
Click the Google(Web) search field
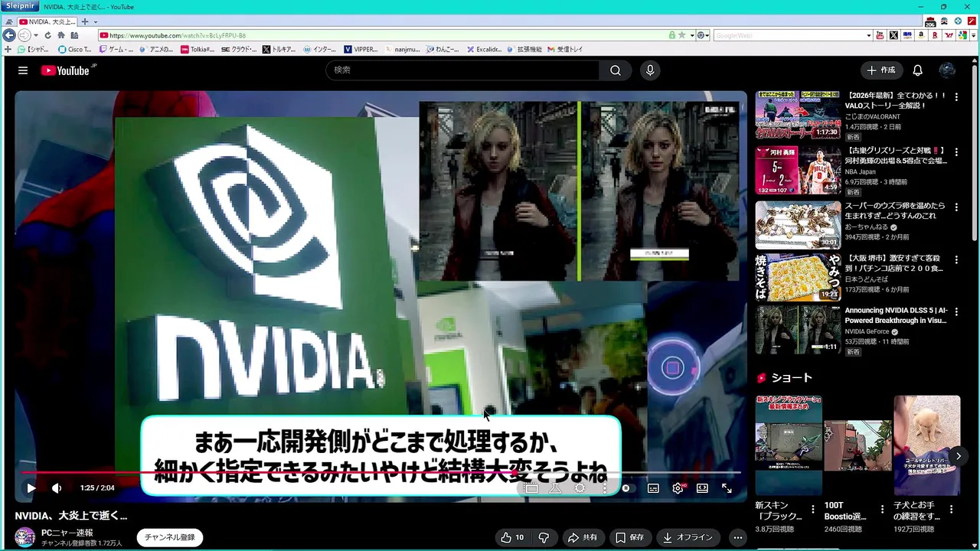(789, 35)
